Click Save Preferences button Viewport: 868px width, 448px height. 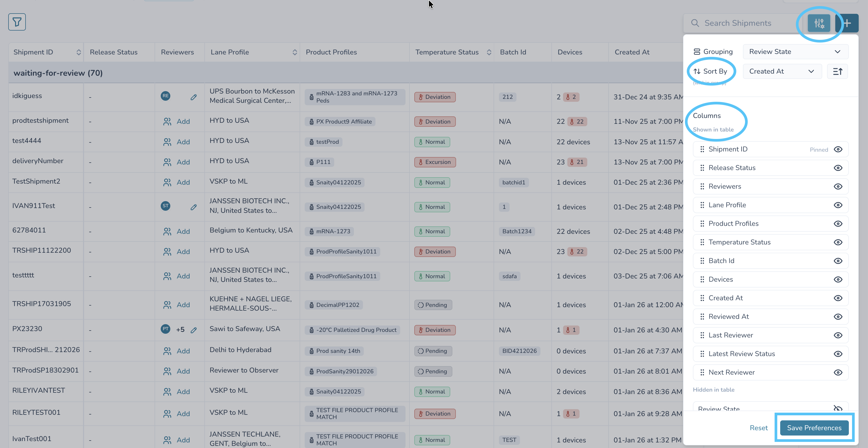pyautogui.click(x=814, y=428)
